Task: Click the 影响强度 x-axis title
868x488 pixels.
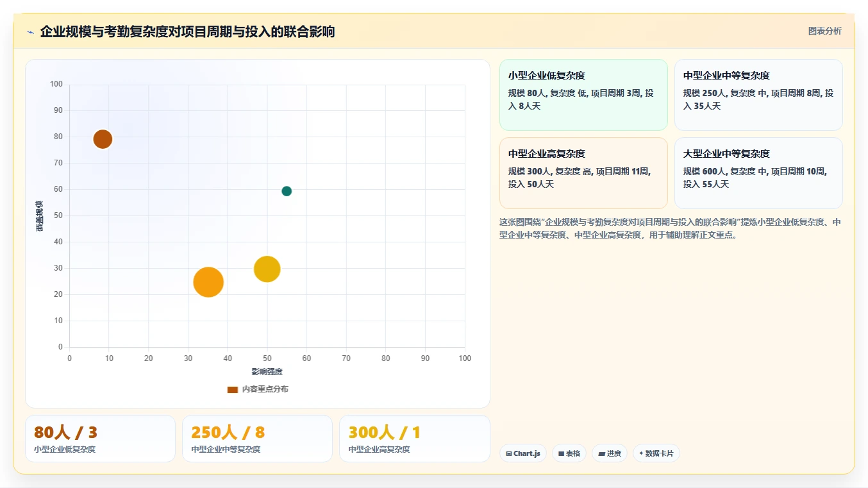Action: point(267,372)
